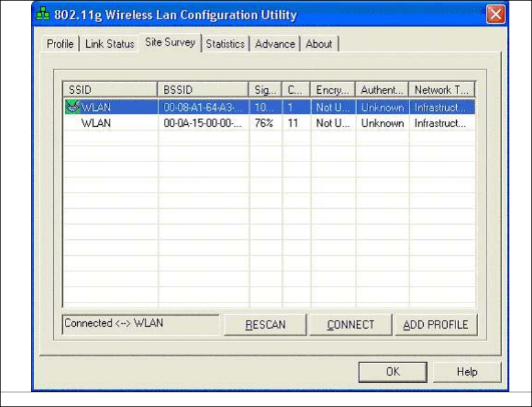Click the Network T... column header

coord(442,89)
